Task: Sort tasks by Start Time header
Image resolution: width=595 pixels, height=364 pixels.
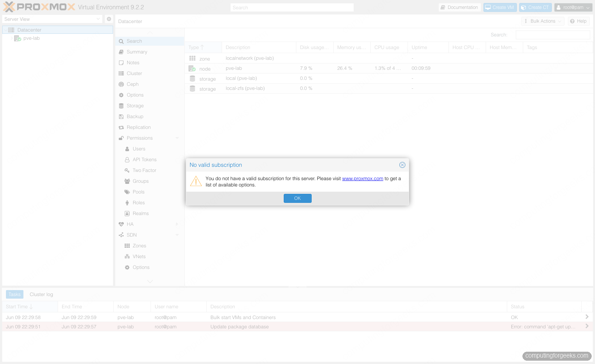Action: (30, 307)
